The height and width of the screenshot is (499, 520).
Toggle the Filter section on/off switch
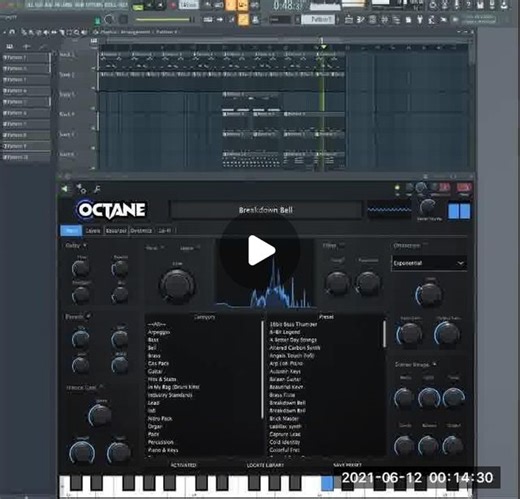tap(342, 246)
